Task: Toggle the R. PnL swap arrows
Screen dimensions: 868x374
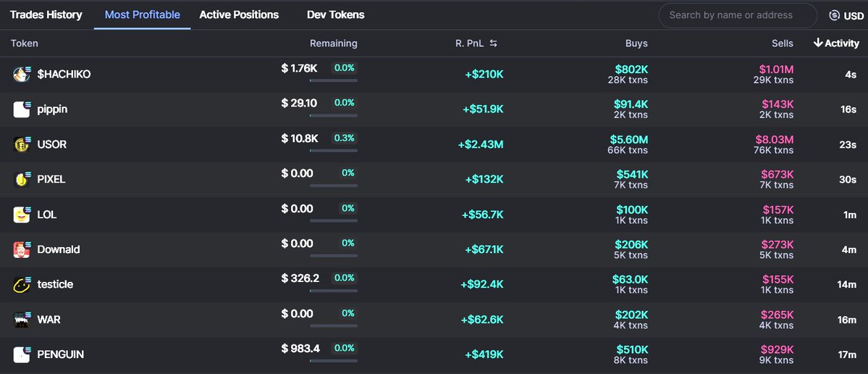Action: 494,43
